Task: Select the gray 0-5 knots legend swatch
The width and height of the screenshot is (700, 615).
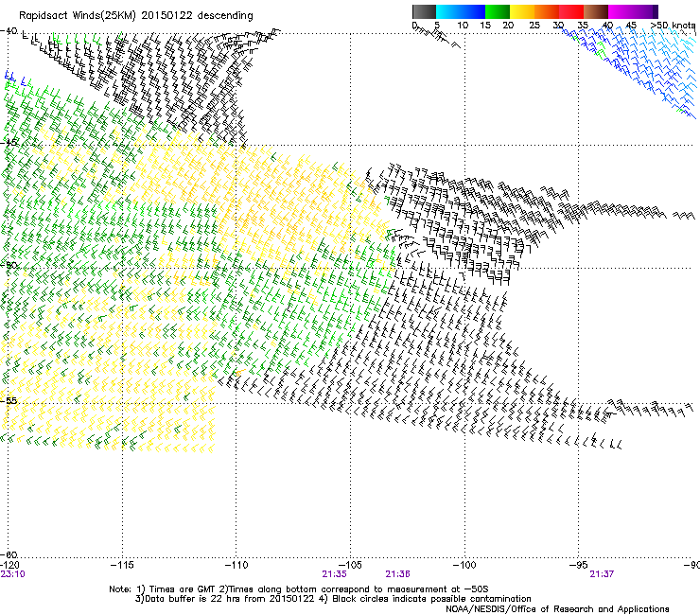Action: [424, 11]
